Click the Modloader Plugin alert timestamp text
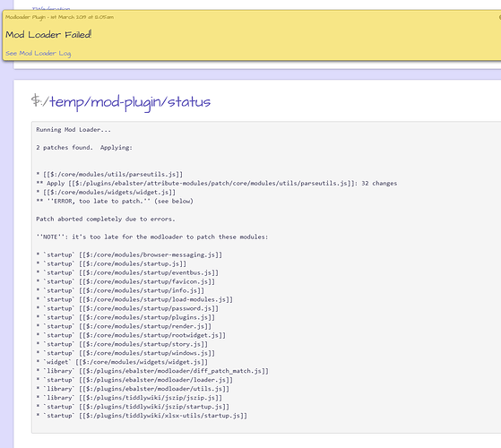Screen dimensions: 501x448 [x=59, y=17]
